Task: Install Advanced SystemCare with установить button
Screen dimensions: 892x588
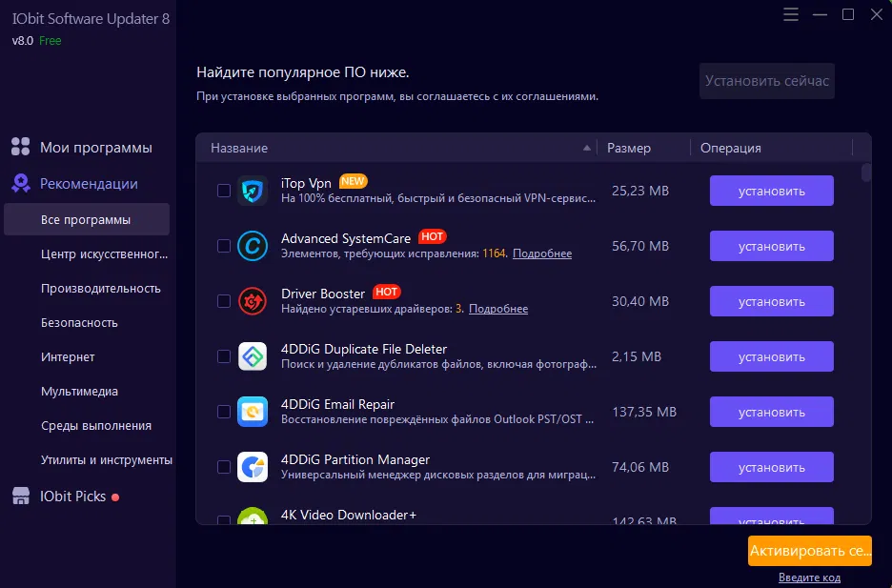Action: point(771,246)
